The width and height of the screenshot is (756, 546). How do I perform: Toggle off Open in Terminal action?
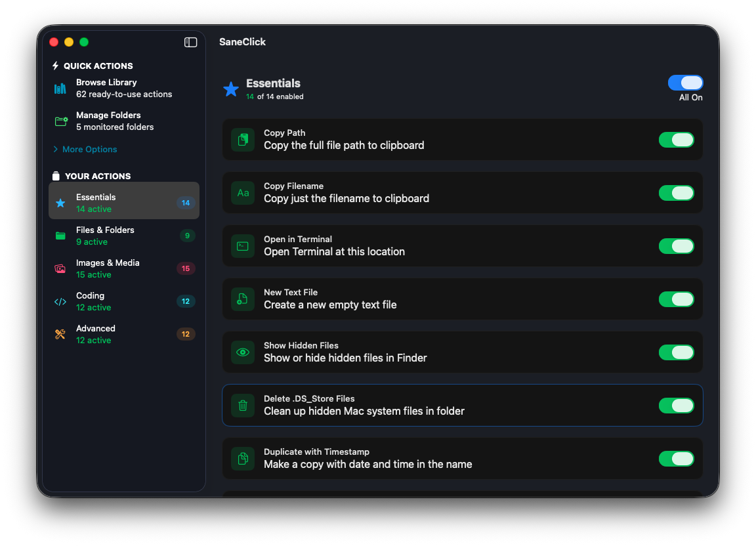pos(676,246)
